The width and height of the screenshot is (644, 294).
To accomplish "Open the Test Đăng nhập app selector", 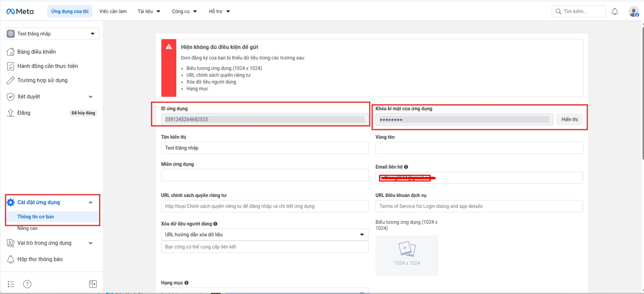I will point(52,34).
